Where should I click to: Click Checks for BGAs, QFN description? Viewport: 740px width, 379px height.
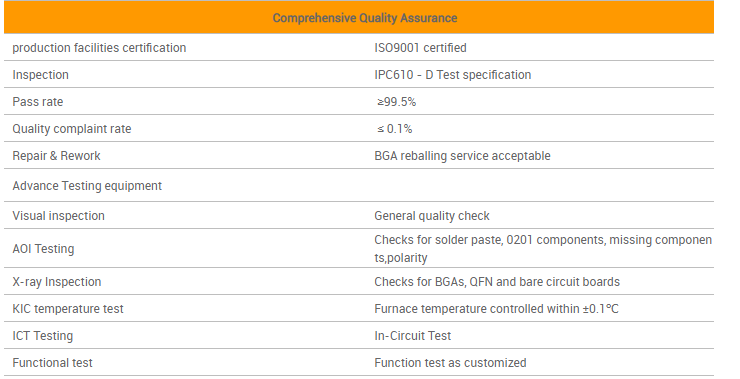point(497,281)
